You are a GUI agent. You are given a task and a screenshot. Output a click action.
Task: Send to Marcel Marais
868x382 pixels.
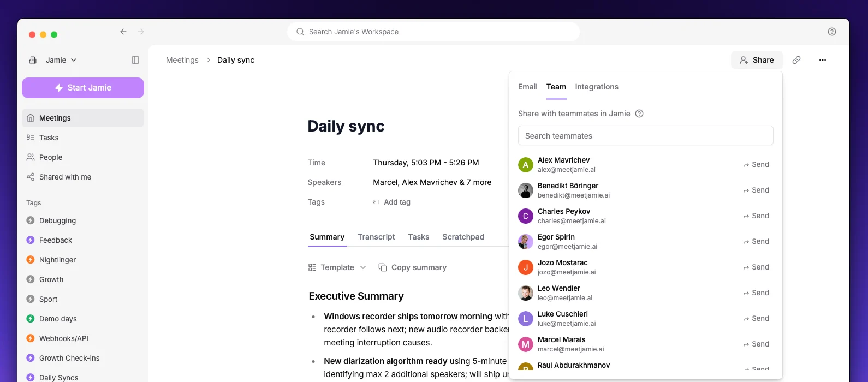point(756,344)
